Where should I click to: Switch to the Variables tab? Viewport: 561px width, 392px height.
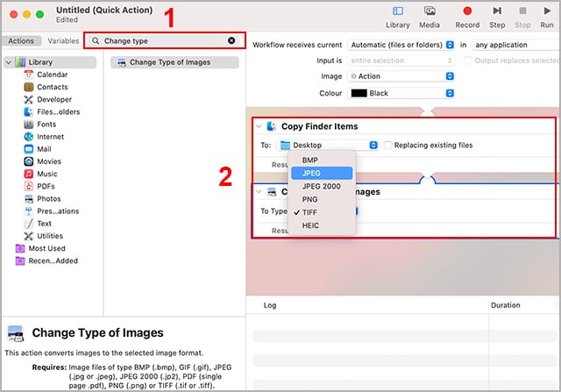pos(62,40)
